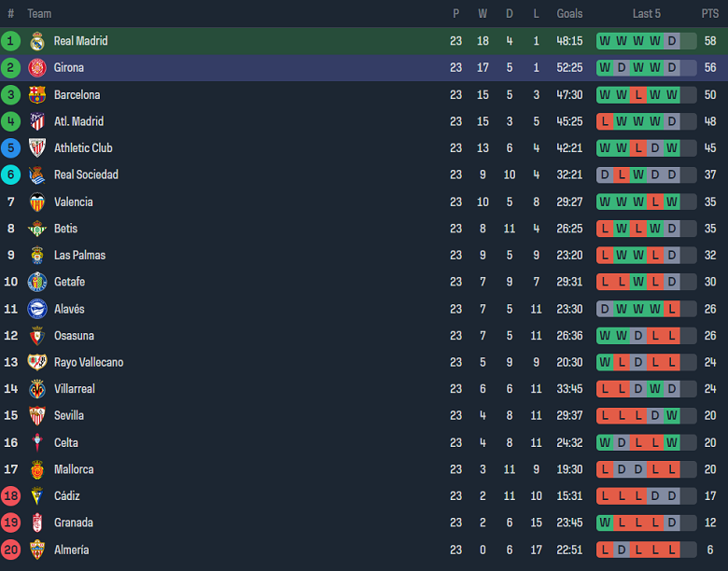Click Barcelona's red L form badge
This screenshot has width=728, height=571.
pyautogui.click(x=638, y=95)
